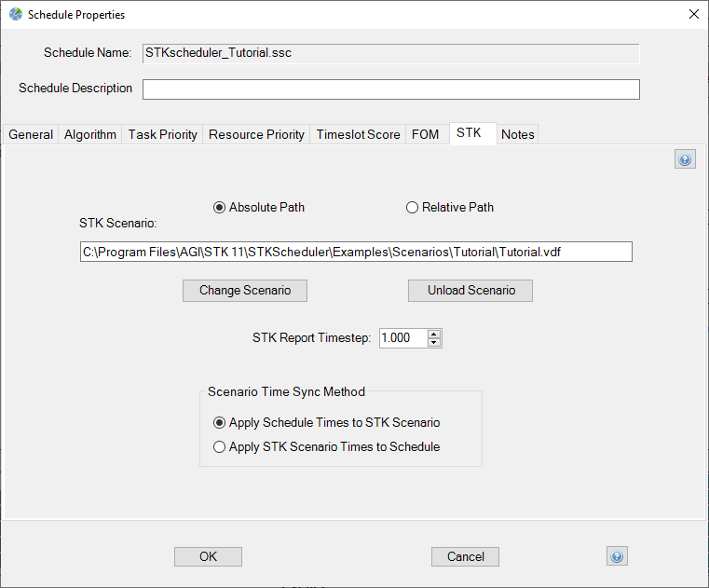This screenshot has width=709, height=588.
Task: Open the FOM tab
Action: [425, 134]
